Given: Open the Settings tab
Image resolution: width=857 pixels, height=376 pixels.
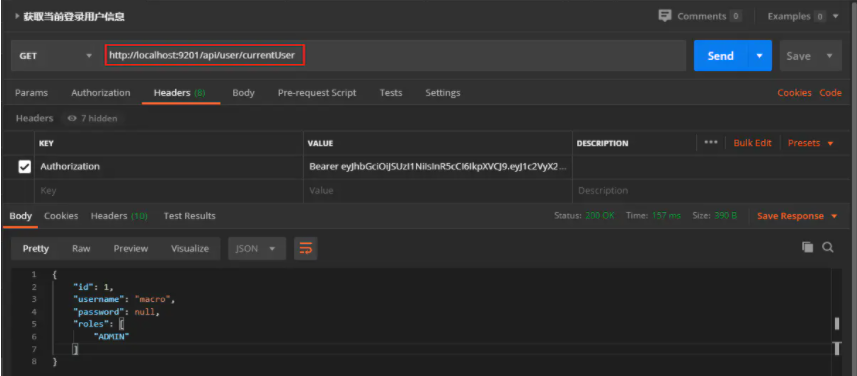Looking at the screenshot, I should pyautogui.click(x=443, y=93).
